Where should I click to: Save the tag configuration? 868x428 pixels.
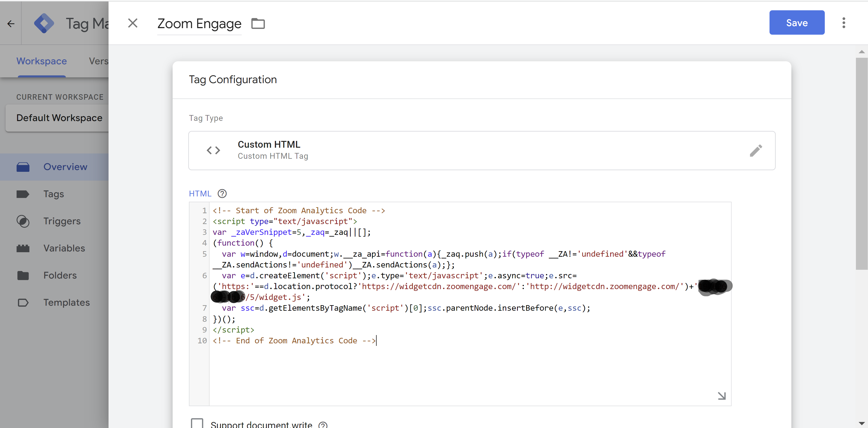[x=797, y=23]
